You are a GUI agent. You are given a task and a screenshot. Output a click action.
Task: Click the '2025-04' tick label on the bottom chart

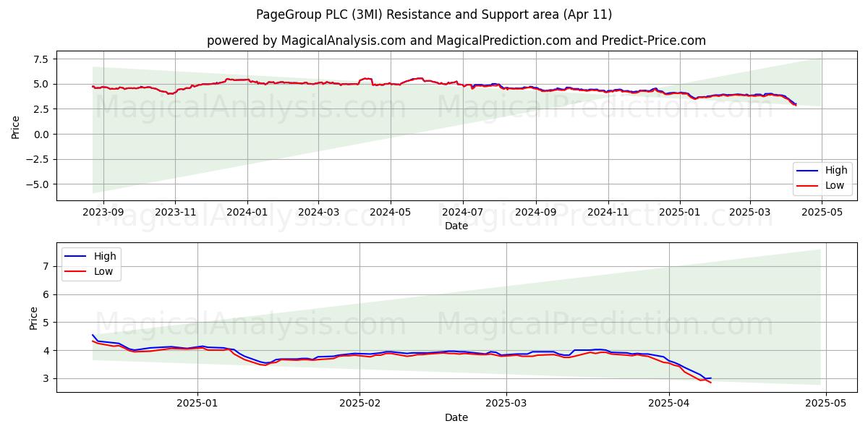click(669, 404)
